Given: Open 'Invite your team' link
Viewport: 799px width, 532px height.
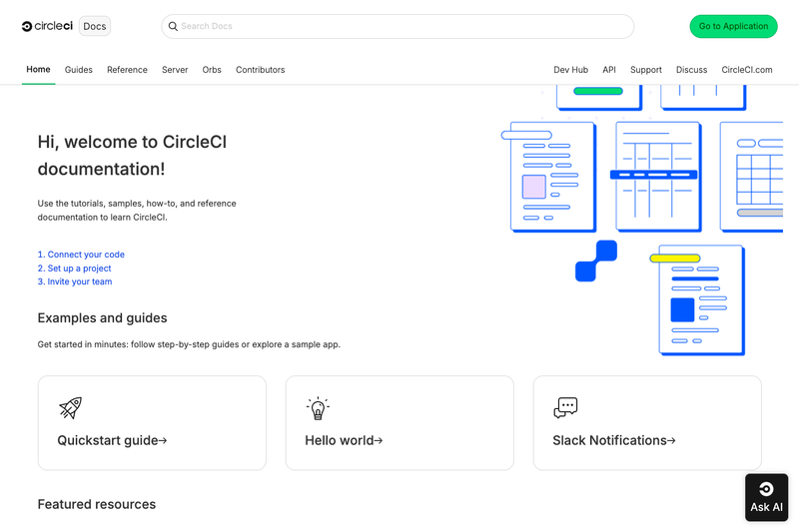Looking at the screenshot, I should tap(75, 281).
